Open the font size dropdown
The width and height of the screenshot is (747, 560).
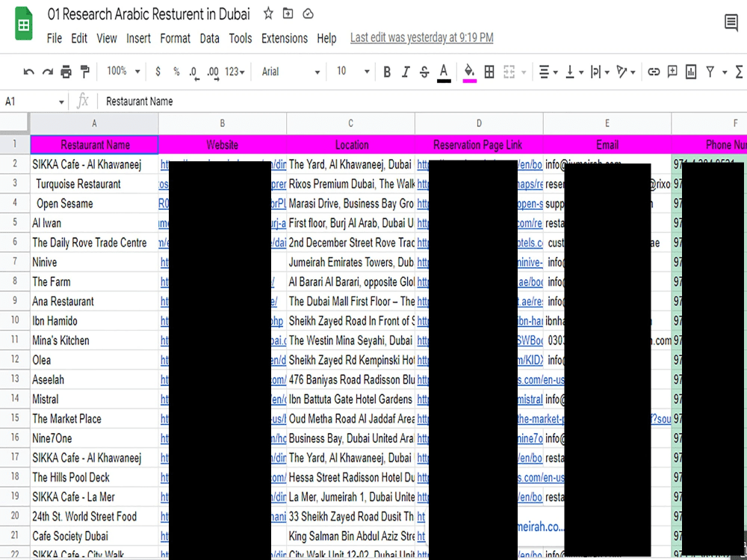[x=353, y=72]
